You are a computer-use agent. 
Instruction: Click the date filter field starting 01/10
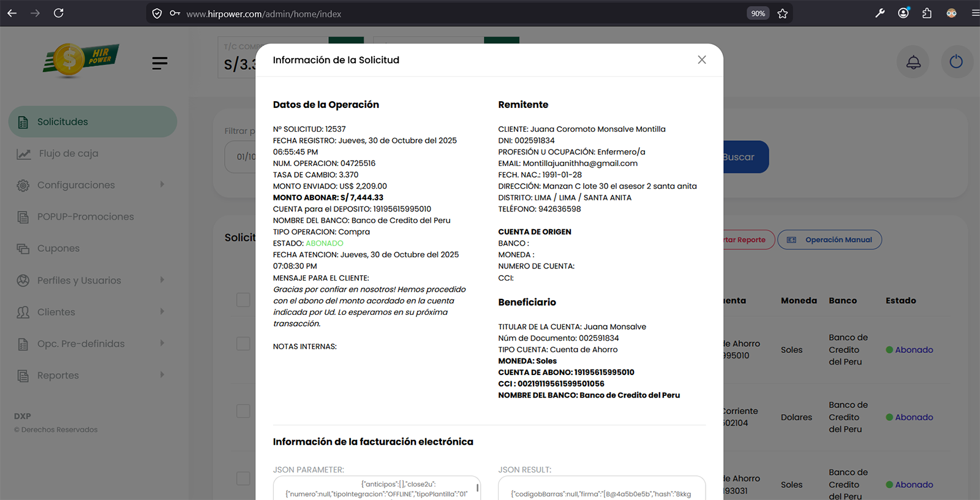240,157
